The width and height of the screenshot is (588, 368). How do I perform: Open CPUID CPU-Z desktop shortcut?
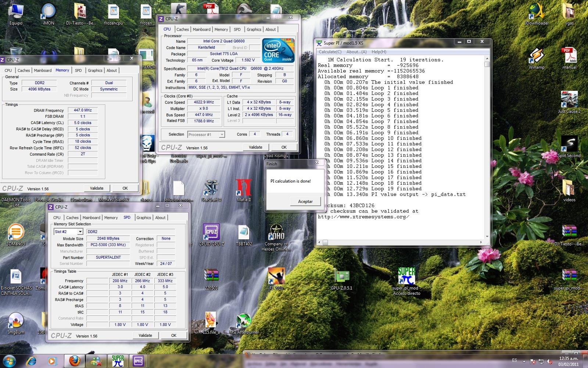coord(211,235)
